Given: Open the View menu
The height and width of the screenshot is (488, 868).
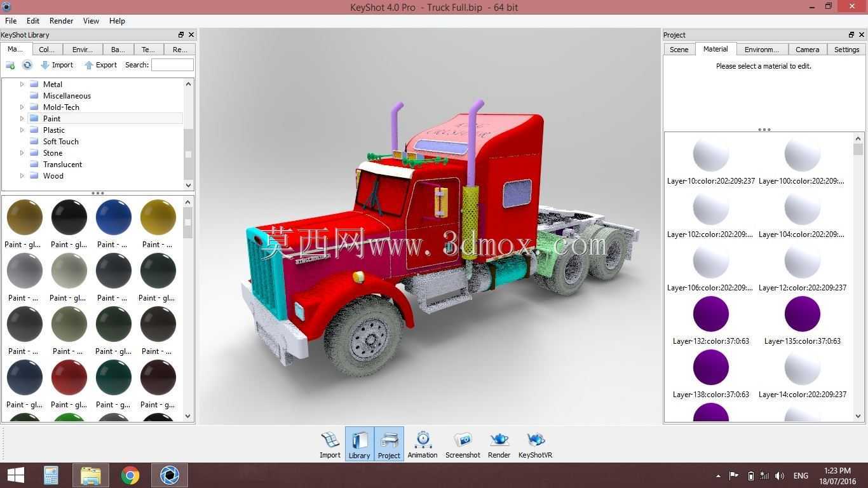Looking at the screenshot, I should pyautogui.click(x=91, y=21).
